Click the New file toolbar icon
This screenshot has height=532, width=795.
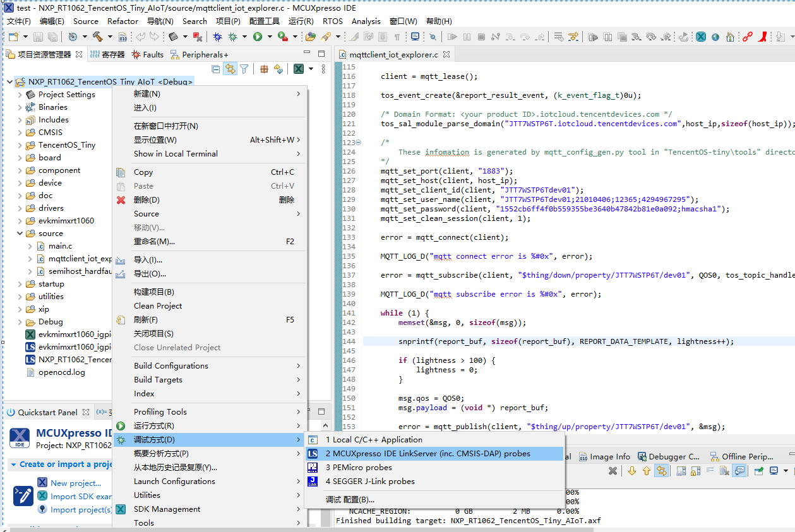[13, 37]
